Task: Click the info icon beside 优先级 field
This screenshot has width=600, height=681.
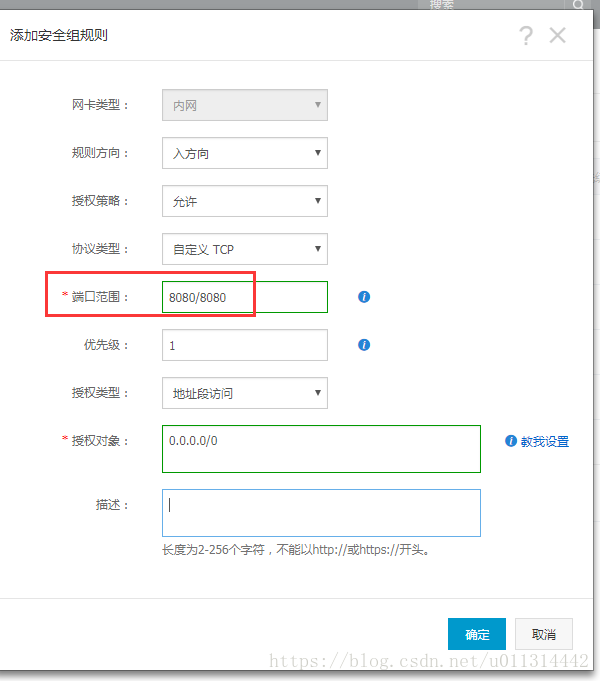Action: 364,345
